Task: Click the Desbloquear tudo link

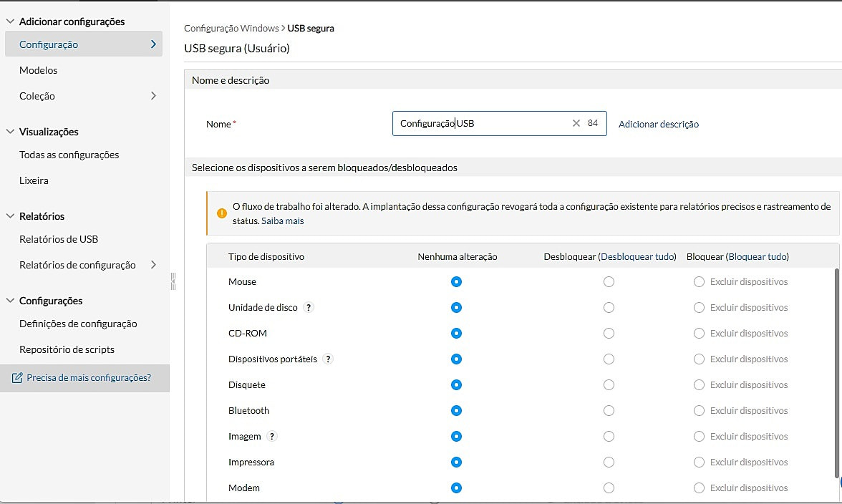Action: coord(637,256)
